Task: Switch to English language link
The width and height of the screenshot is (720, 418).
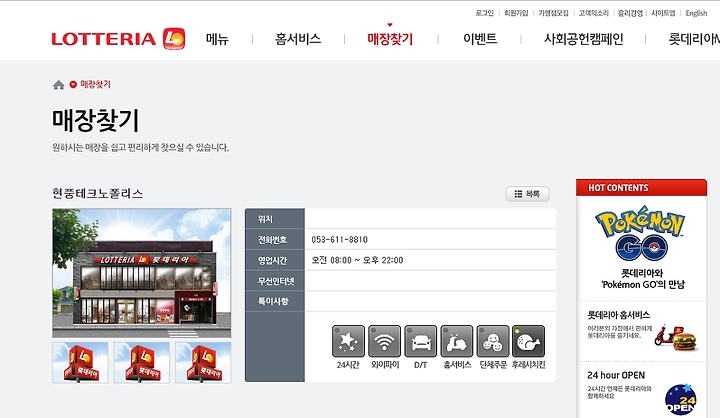Action: coord(696,13)
